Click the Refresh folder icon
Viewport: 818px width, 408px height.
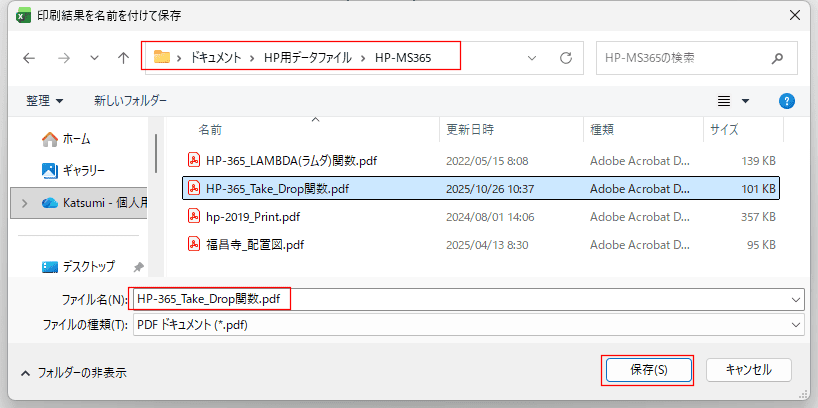click(566, 58)
